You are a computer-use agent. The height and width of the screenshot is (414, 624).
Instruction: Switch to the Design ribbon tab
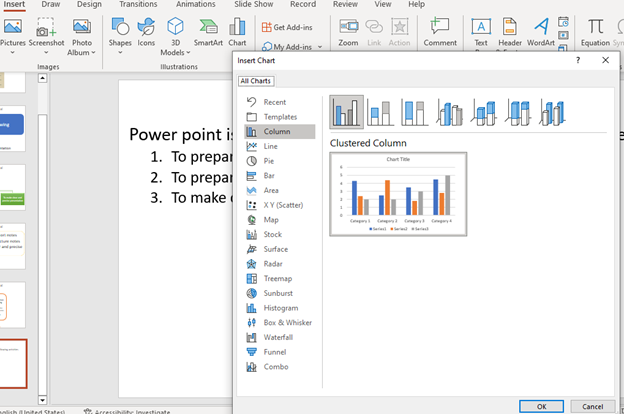coord(89,4)
